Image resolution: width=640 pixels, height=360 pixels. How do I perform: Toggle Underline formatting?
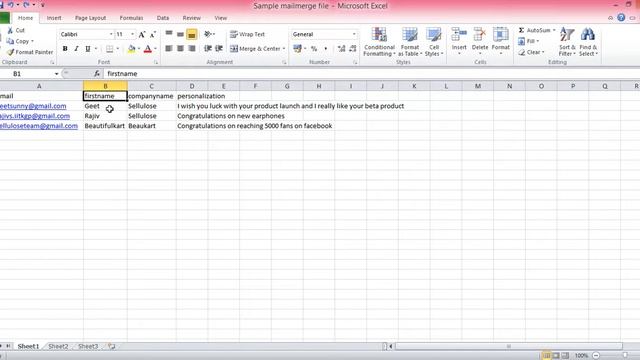(x=87, y=49)
